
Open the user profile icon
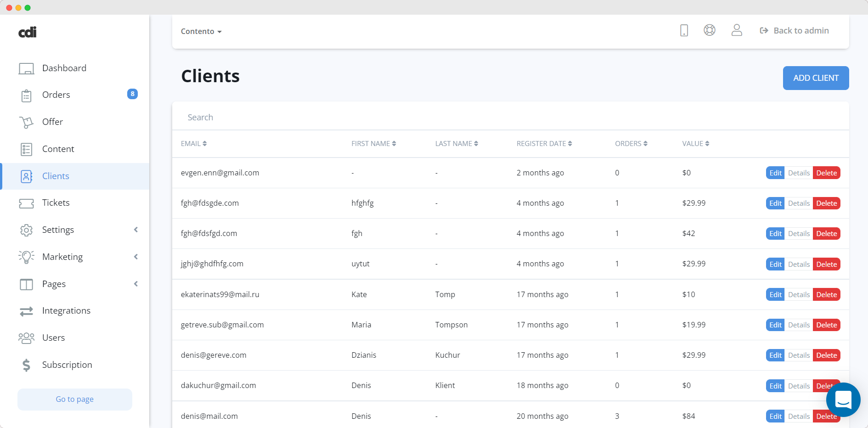tap(737, 30)
